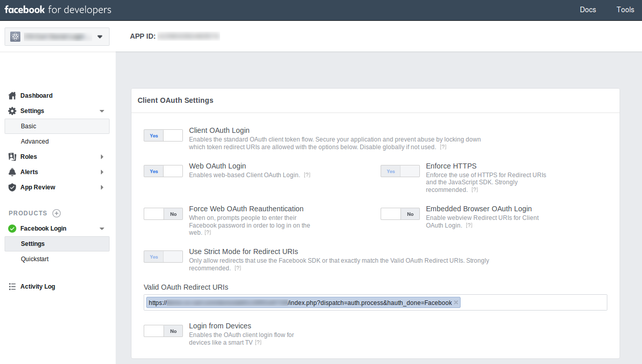
Task: Open help tooltip for Client OAuth Login
Action: (443, 147)
